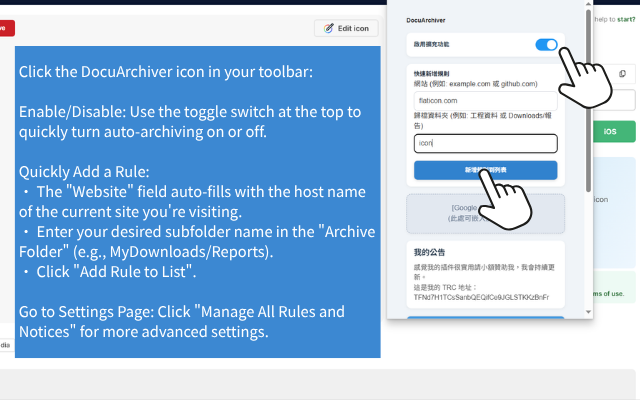Click the green iOS button
The height and width of the screenshot is (400, 640).
tap(614, 131)
